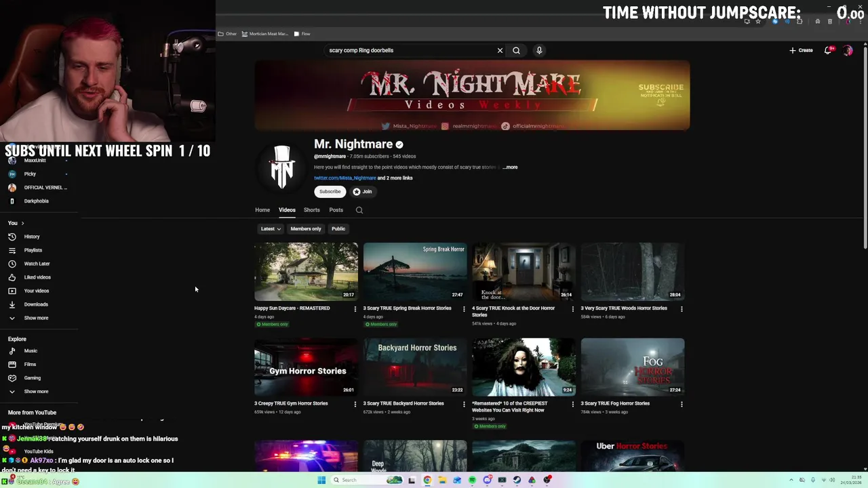Open Downloads in the sidebar
This screenshot has height=488, width=868.
[36, 304]
